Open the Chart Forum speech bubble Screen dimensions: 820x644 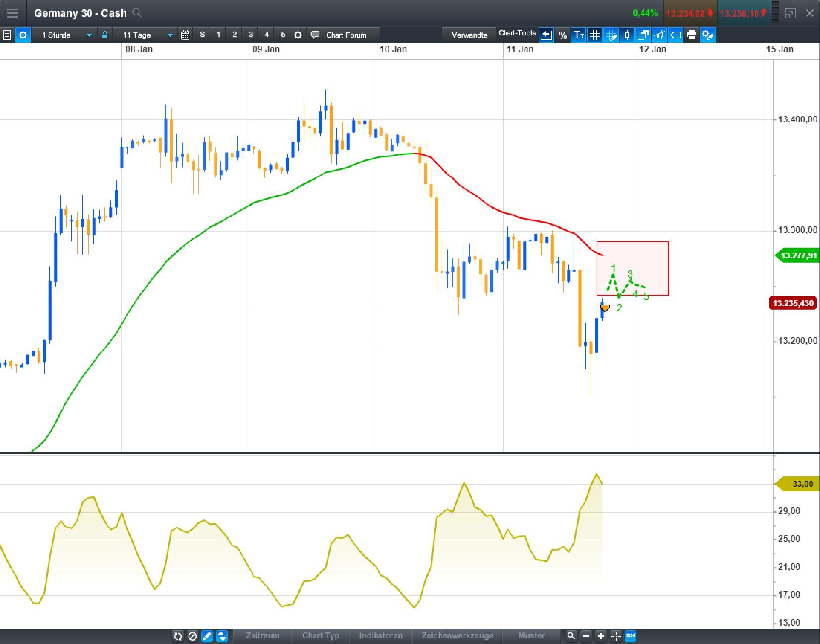[315, 35]
